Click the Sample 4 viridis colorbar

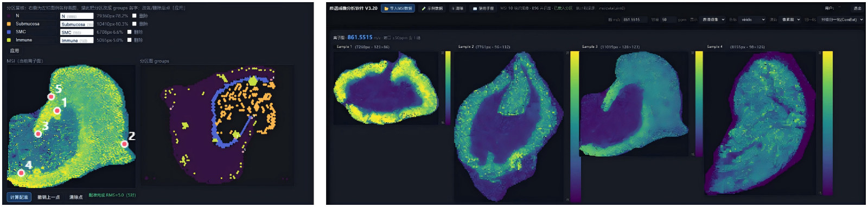(x=828, y=123)
